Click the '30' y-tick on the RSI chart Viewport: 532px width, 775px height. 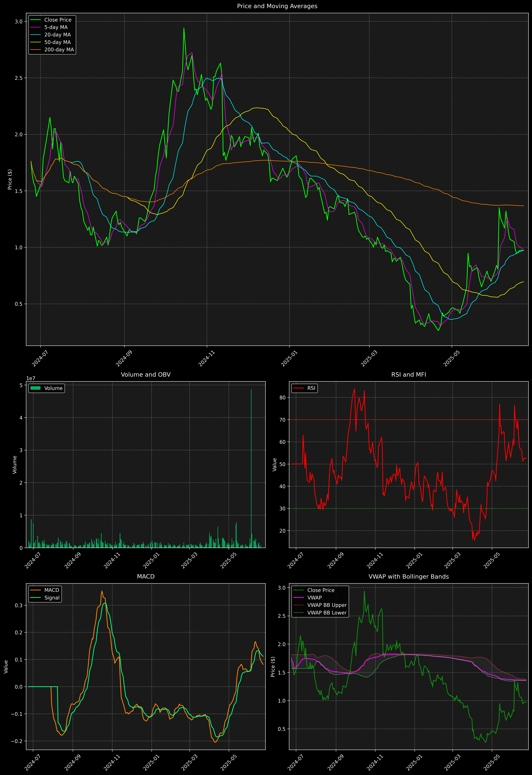tap(283, 509)
